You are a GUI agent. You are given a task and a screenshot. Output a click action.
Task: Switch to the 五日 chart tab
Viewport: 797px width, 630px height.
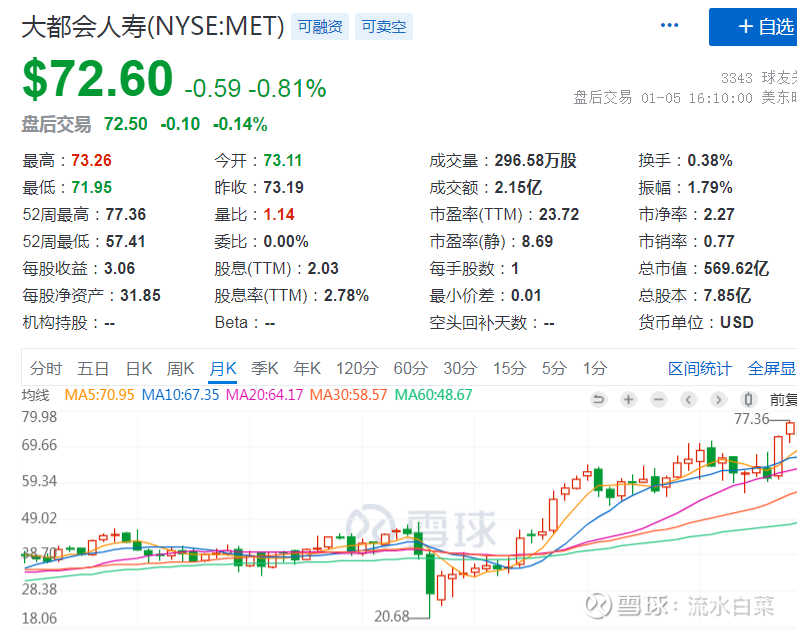(x=93, y=368)
